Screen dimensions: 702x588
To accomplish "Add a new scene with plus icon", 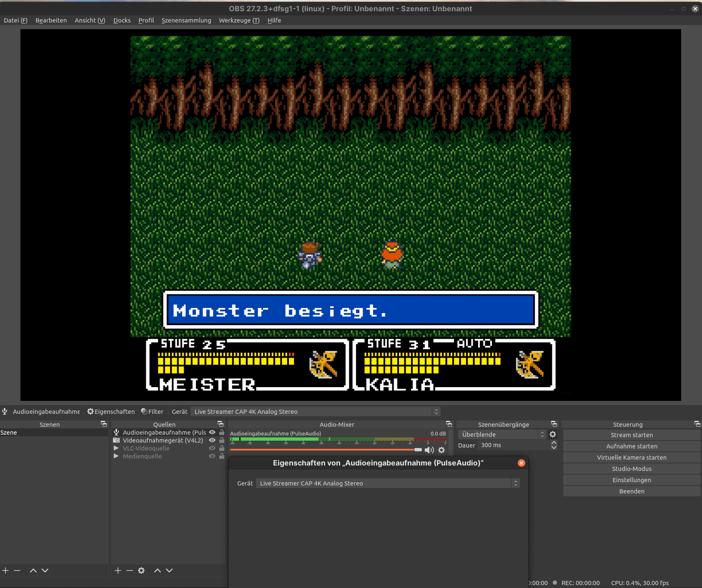I will click(x=5, y=570).
